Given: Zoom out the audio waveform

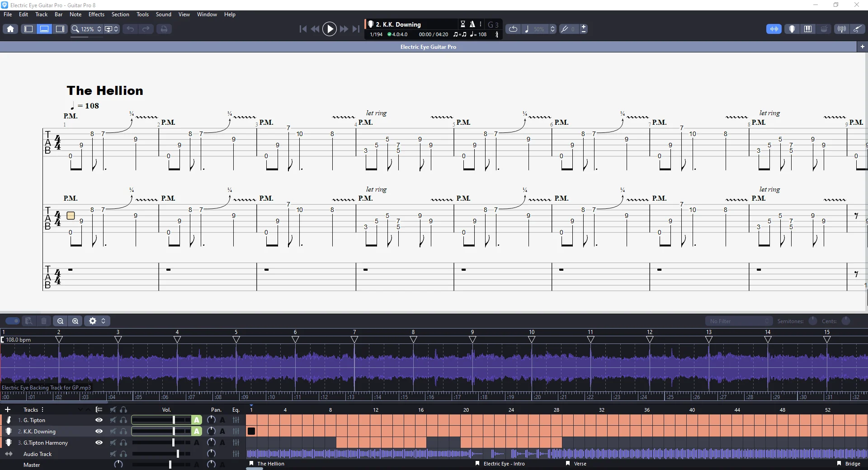Looking at the screenshot, I should 60,321.
